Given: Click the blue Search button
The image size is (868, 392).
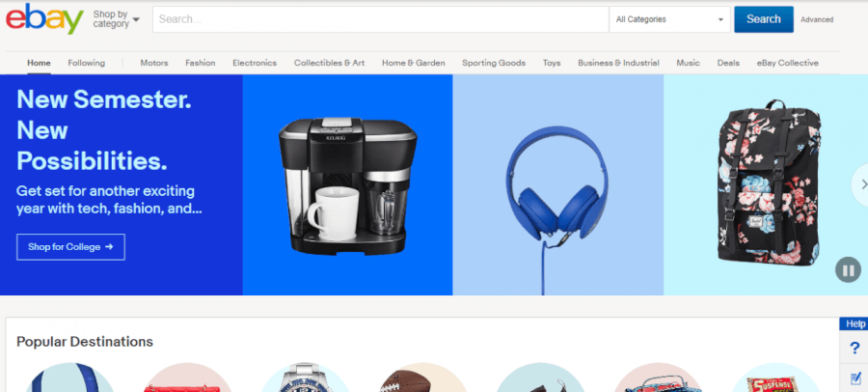Looking at the screenshot, I should [x=763, y=19].
